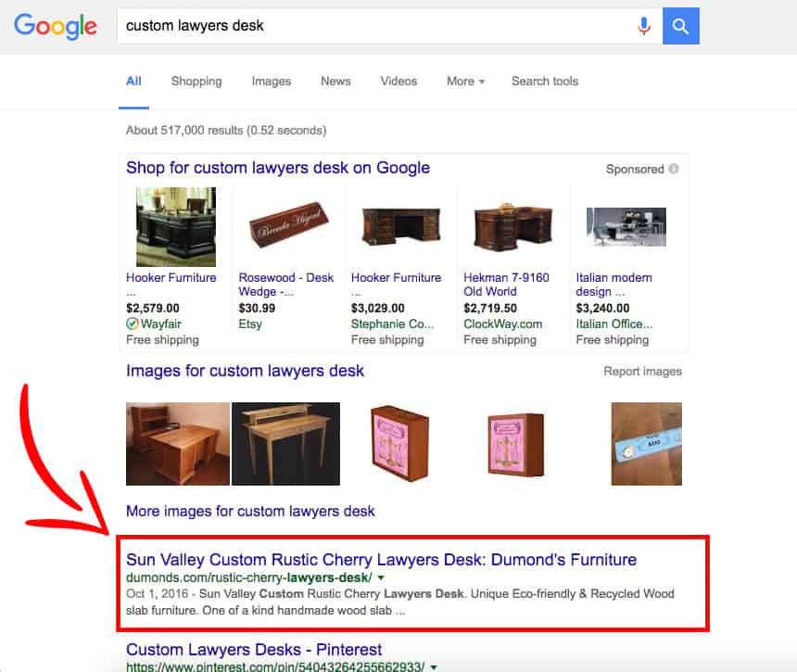Open Hekman 7-9160 Old World product link
This screenshot has width=797, height=672.
pyautogui.click(x=506, y=285)
